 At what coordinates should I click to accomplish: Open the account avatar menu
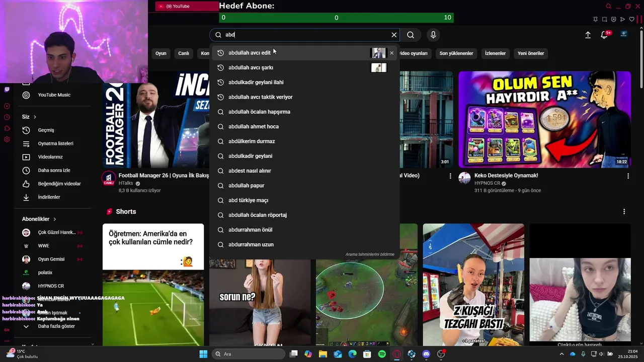pos(623,35)
